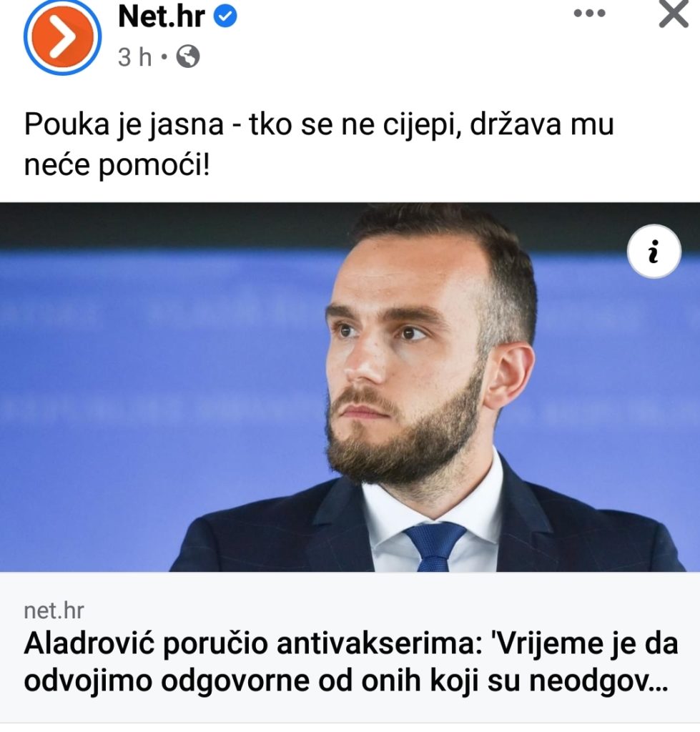Screen dimensions: 700x732
Task: Click the net.hr domain label under photo
Action: [54, 610]
